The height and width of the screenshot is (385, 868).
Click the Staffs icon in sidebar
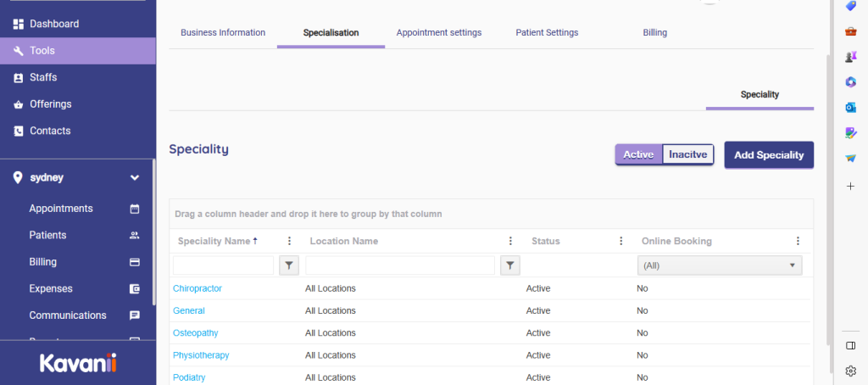click(19, 77)
